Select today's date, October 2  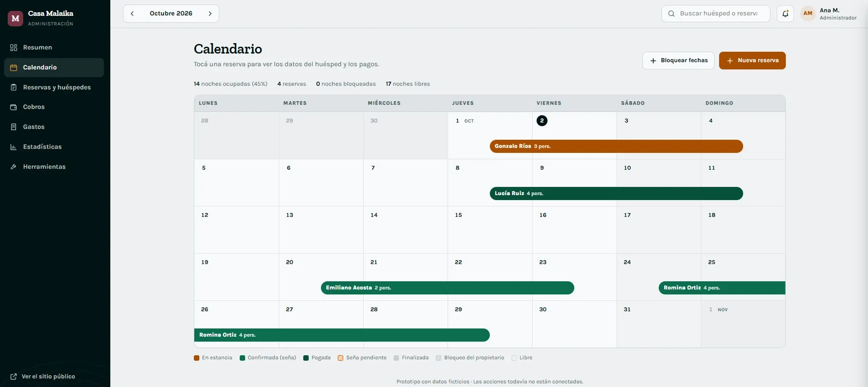(x=542, y=121)
